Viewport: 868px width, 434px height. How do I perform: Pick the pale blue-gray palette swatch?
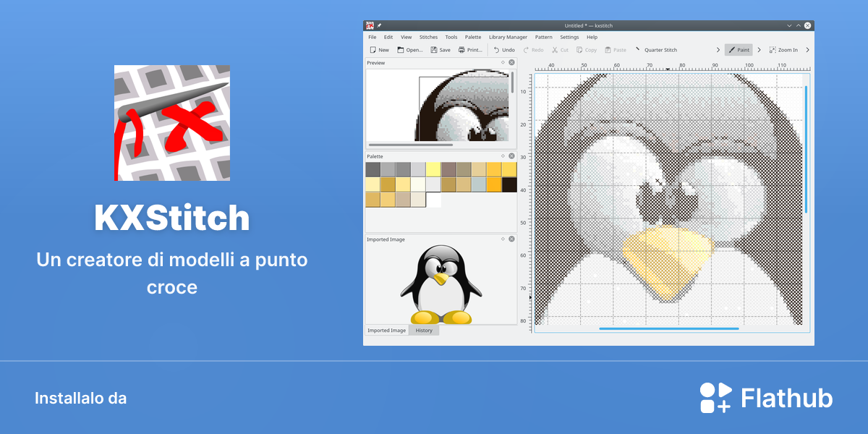[x=479, y=184]
